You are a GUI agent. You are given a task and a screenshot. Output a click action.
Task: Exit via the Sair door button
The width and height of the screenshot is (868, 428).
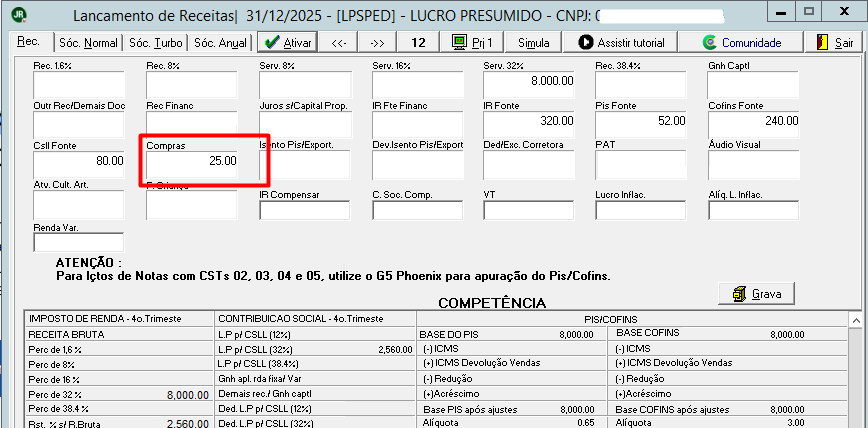(834, 43)
